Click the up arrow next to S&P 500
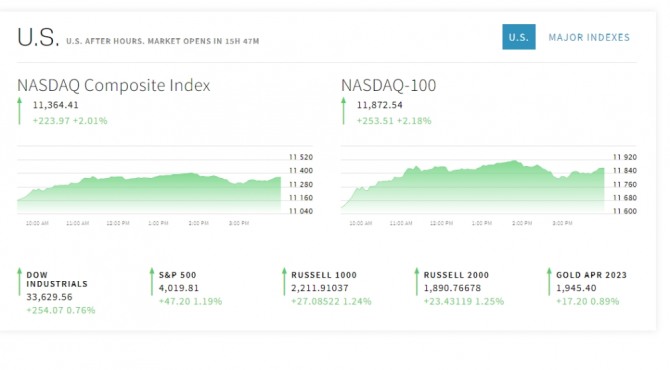This screenshot has height=370, width=670. pos(152,282)
